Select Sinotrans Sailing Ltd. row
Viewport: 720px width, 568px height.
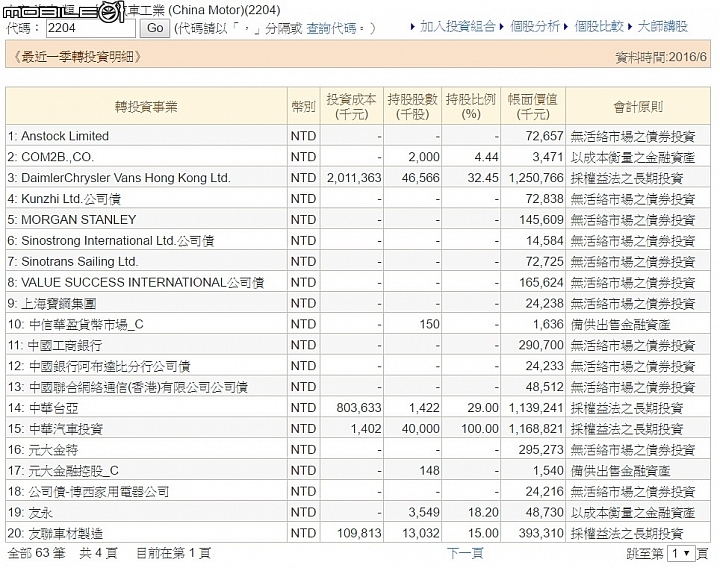pos(358,261)
